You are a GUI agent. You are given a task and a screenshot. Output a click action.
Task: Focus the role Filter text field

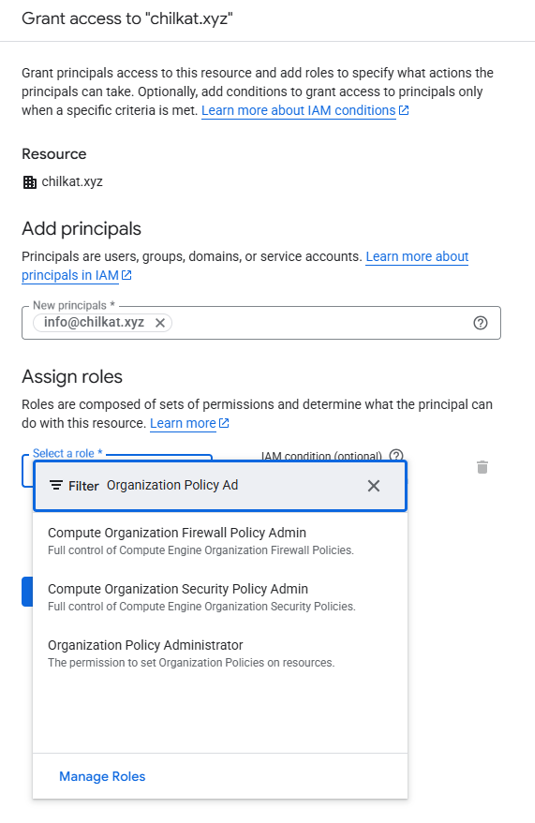pyautogui.click(x=231, y=486)
